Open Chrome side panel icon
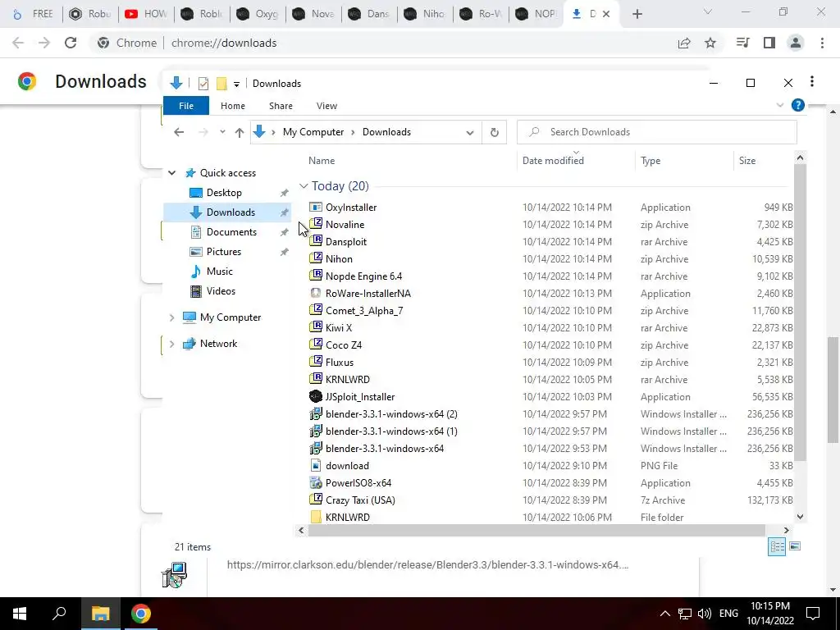The width and height of the screenshot is (840, 630). coord(769,43)
